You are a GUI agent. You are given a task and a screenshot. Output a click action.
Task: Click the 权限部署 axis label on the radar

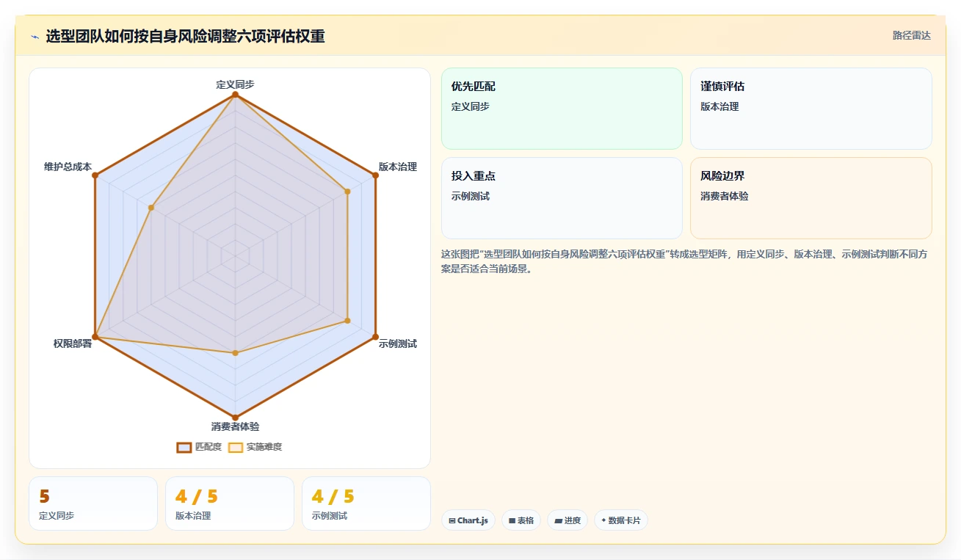pos(73,343)
